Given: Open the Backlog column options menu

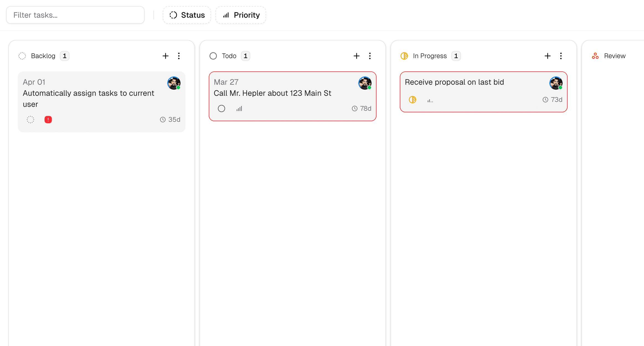Looking at the screenshot, I should (x=179, y=56).
